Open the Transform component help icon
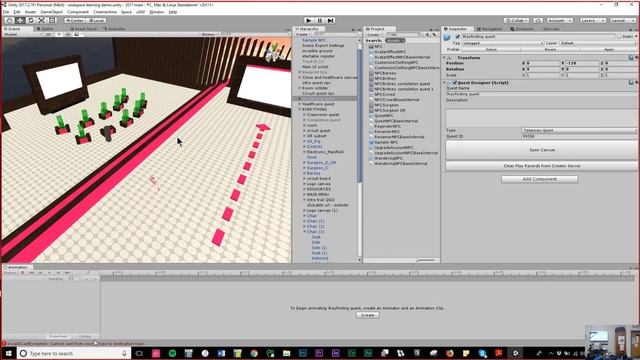 (x=631, y=58)
